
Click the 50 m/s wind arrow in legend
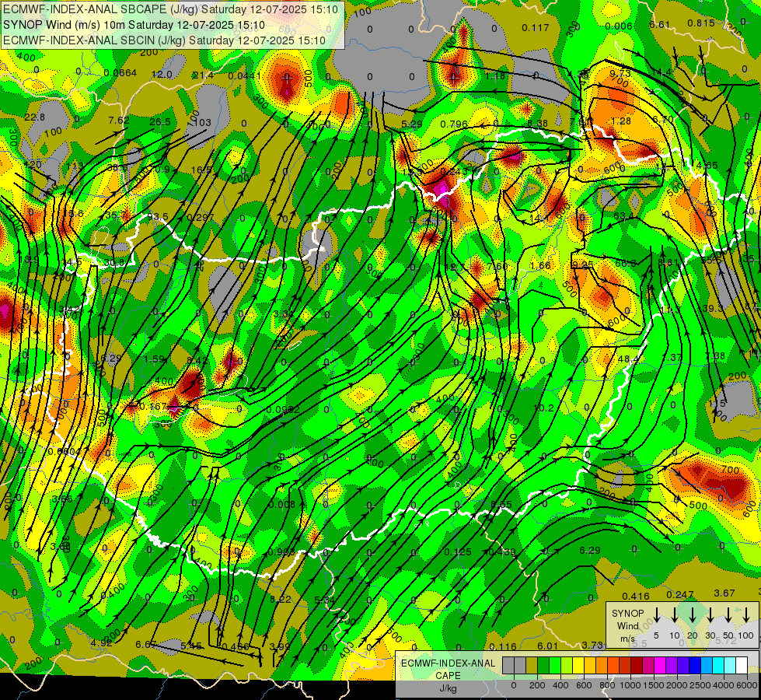point(728,615)
